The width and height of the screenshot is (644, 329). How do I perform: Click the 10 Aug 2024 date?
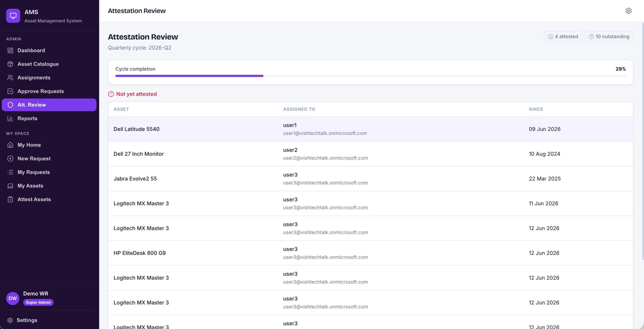pos(544,154)
